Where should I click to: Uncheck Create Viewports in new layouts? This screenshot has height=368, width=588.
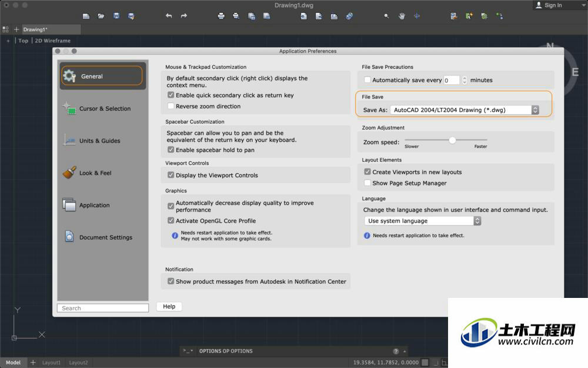coord(367,171)
